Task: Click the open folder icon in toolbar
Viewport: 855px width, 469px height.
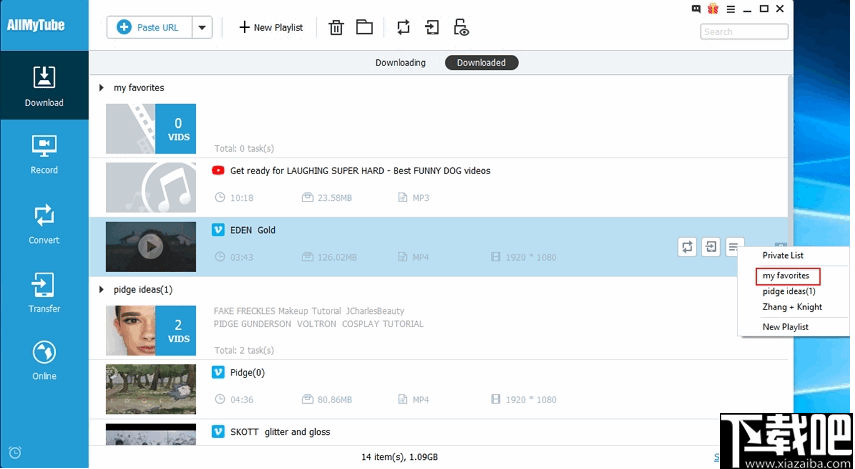Action: pos(364,27)
